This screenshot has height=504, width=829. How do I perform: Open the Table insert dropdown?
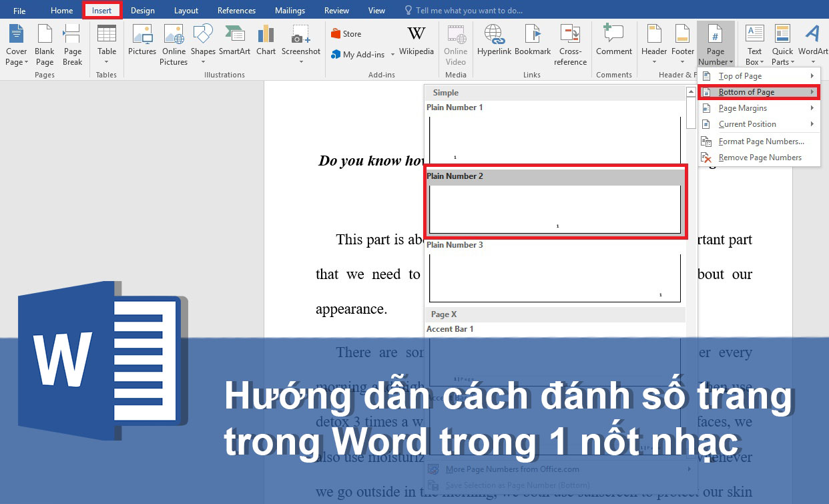107,45
